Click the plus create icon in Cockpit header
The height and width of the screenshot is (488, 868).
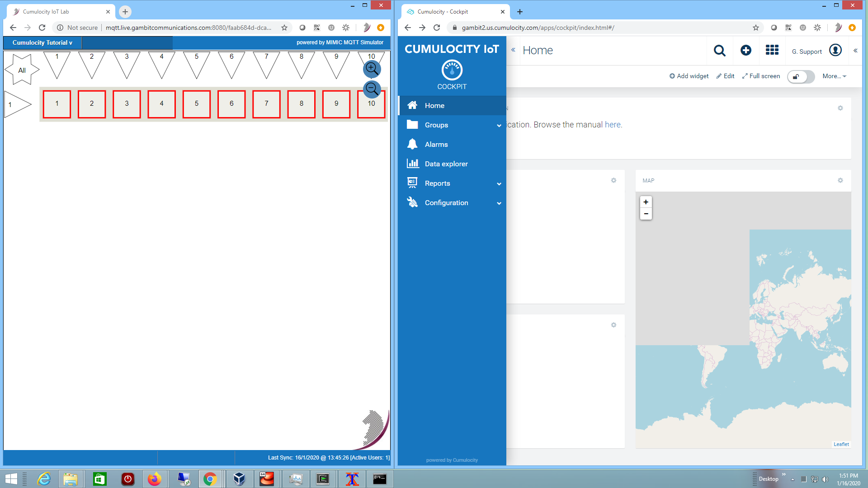pyautogui.click(x=746, y=50)
